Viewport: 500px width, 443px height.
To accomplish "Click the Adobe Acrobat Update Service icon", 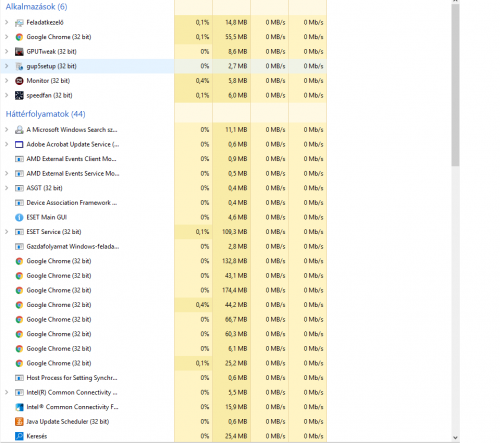I will coord(19,145).
